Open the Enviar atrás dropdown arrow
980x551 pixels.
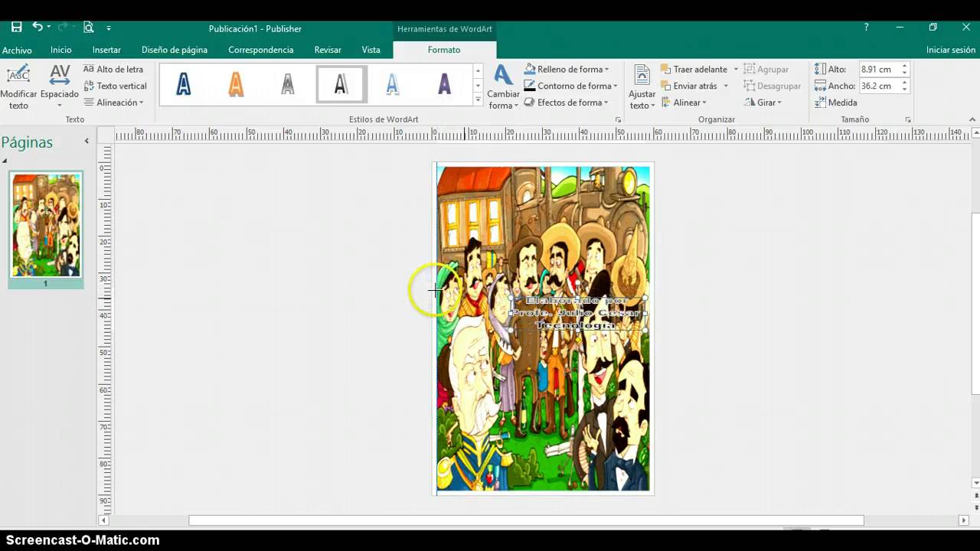point(726,86)
